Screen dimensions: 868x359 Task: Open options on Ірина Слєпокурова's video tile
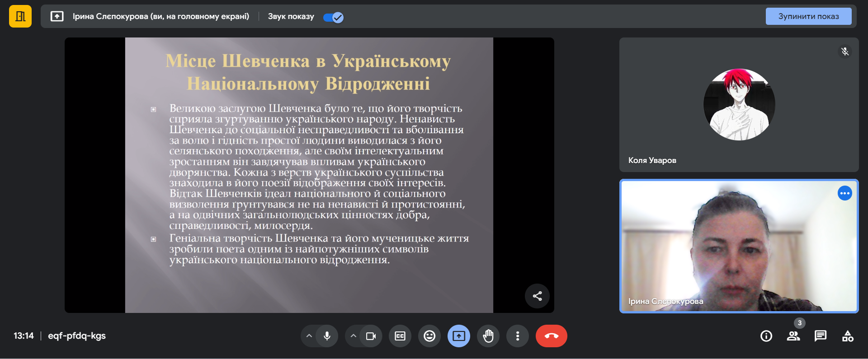[x=844, y=193]
